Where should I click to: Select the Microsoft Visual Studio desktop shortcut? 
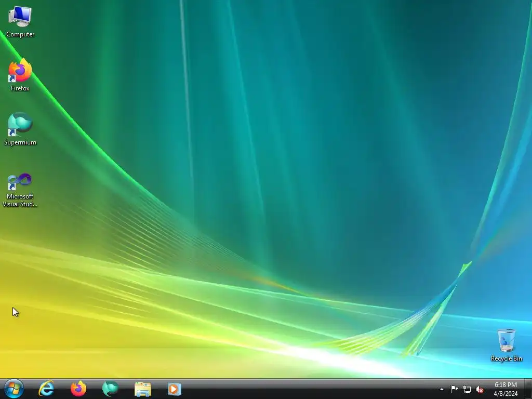pyautogui.click(x=20, y=189)
